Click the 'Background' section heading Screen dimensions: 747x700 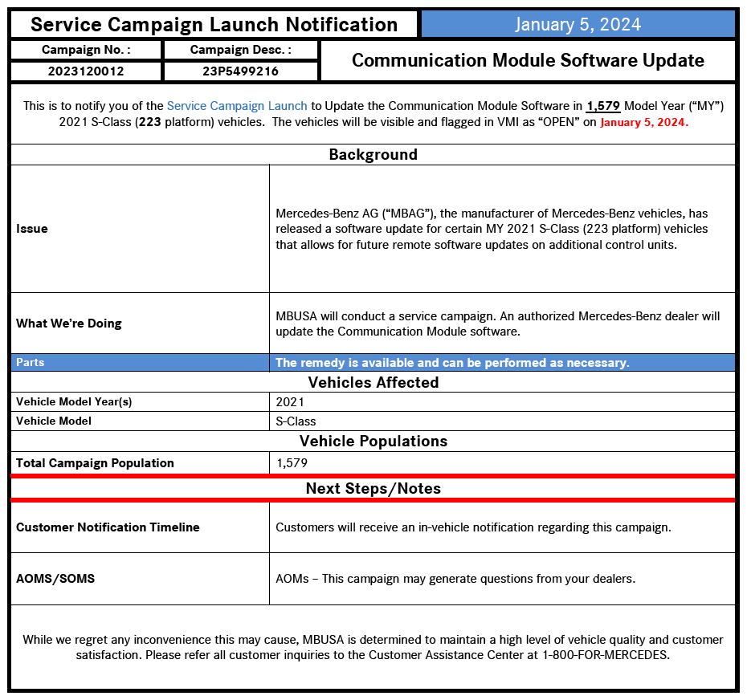(x=373, y=154)
